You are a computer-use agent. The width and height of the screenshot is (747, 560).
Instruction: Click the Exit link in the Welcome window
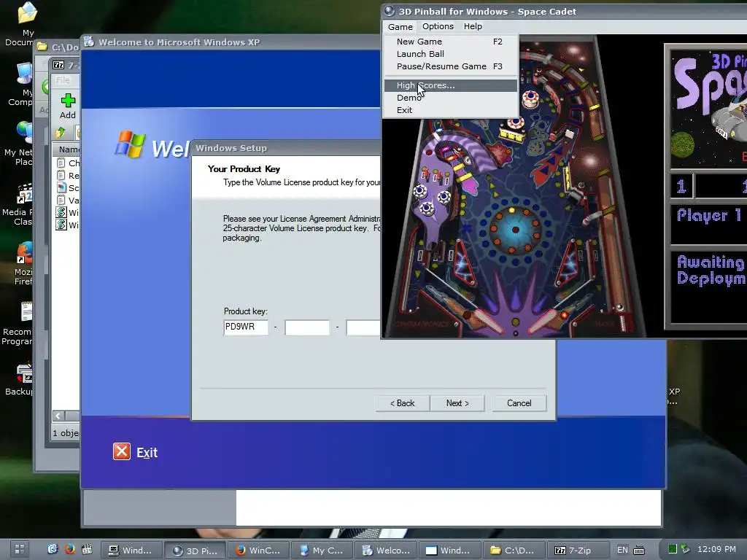pos(147,452)
